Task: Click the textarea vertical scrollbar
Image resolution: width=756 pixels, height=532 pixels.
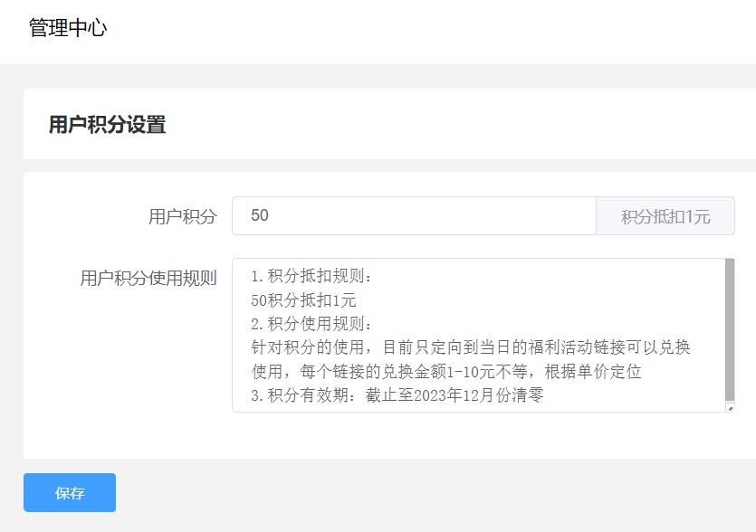Action: [730, 330]
